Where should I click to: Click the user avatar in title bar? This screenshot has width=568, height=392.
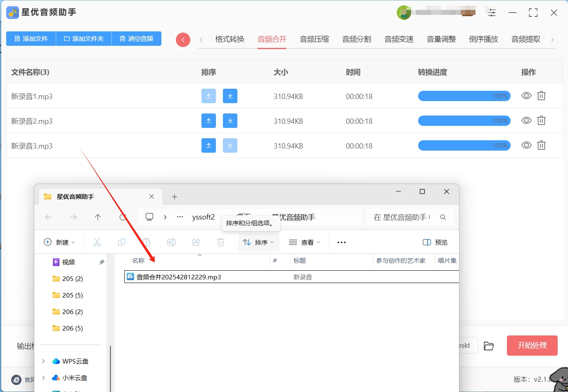[404, 12]
